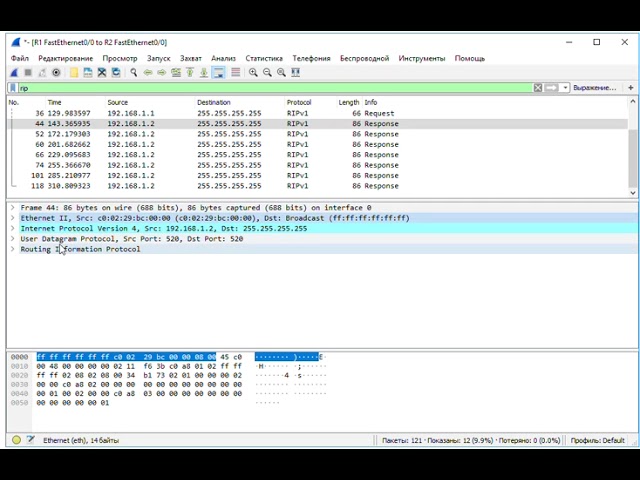Screen dimensions: 640x480
Task: Click scroll-down arrow of packet list
Action: 633,193
